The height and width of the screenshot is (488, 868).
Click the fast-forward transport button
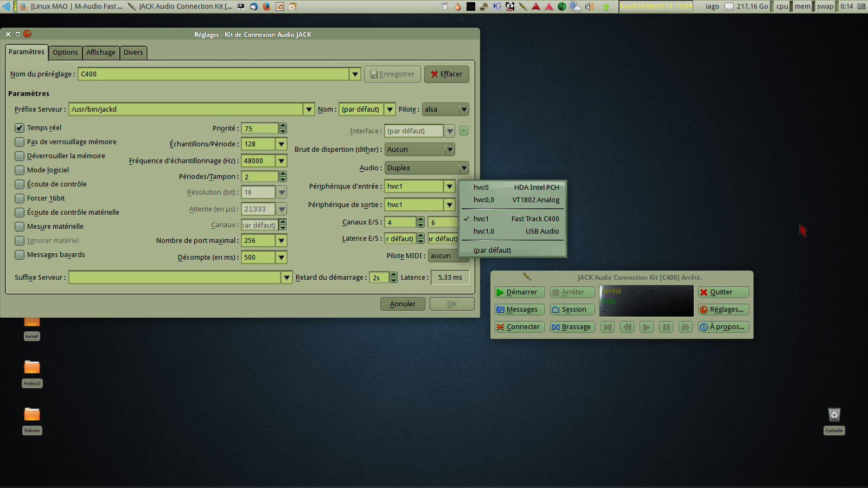685,327
